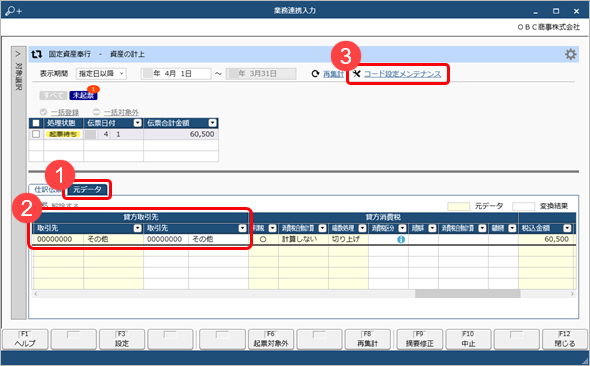
Task: Click the checkmark icon beside 一括登録
Action: point(43,112)
